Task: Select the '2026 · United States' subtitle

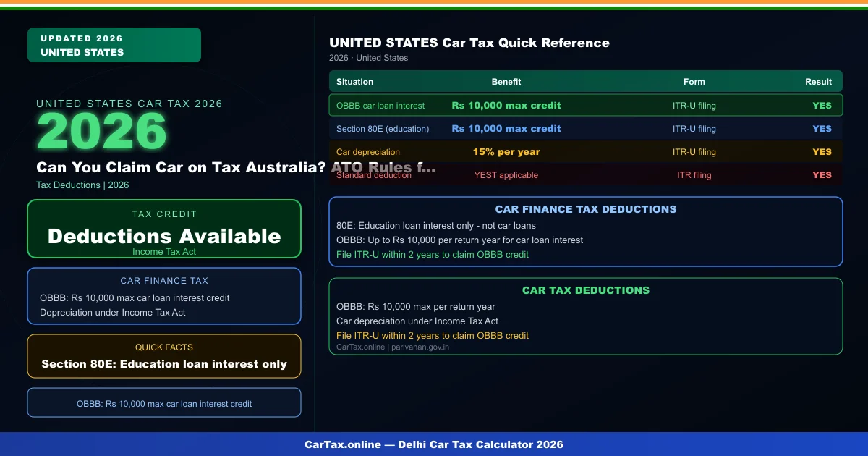Action: pos(369,58)
